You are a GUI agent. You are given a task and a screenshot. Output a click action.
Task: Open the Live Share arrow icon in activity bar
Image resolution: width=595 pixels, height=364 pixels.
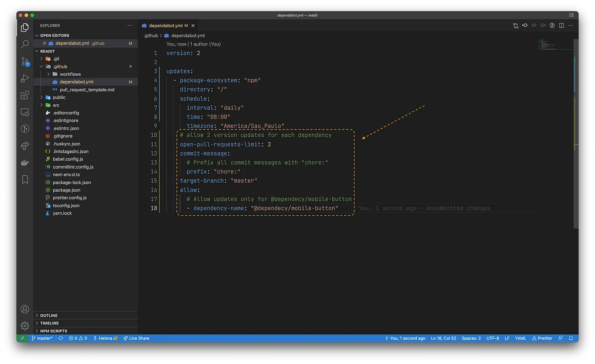25,146
